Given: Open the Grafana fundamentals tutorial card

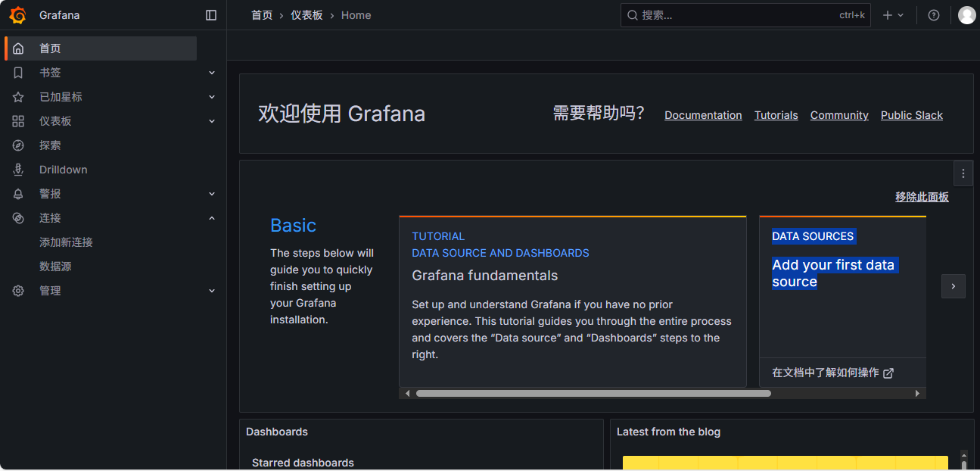Looking at the screenshot, I should 573,301.
